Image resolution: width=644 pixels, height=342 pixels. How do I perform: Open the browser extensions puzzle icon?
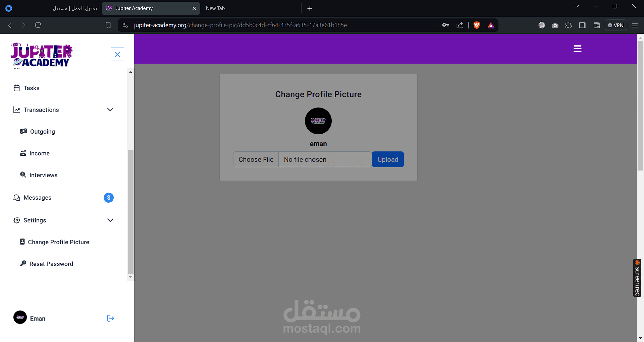point(569,25)
